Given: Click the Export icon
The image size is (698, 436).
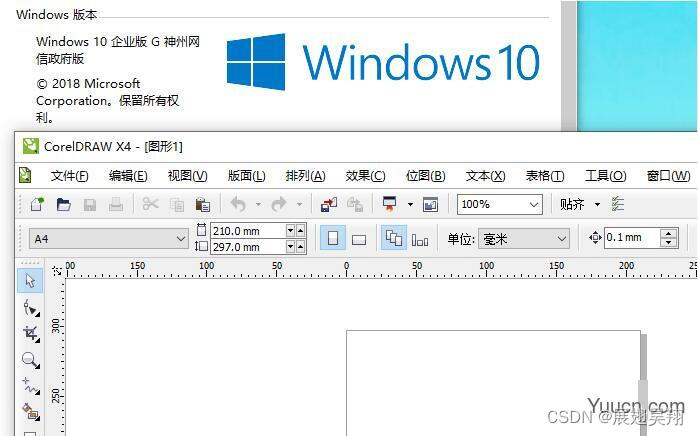Looking at the screenshot, I should pos(355,204).
